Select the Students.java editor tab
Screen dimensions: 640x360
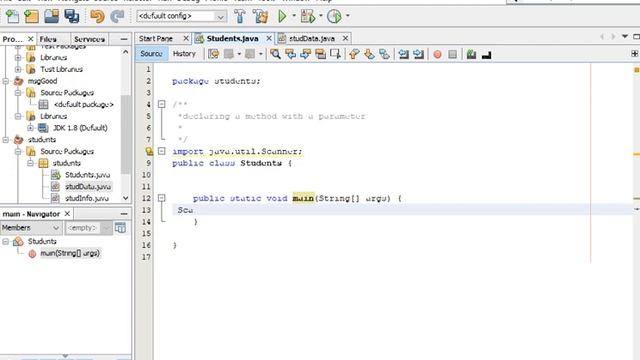click(x=232, y=38)
